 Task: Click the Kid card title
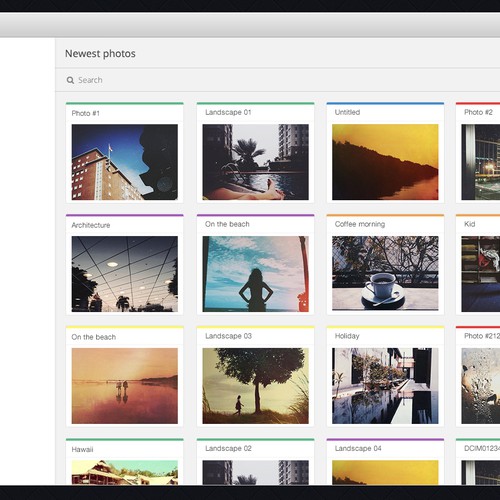(470, 224)
